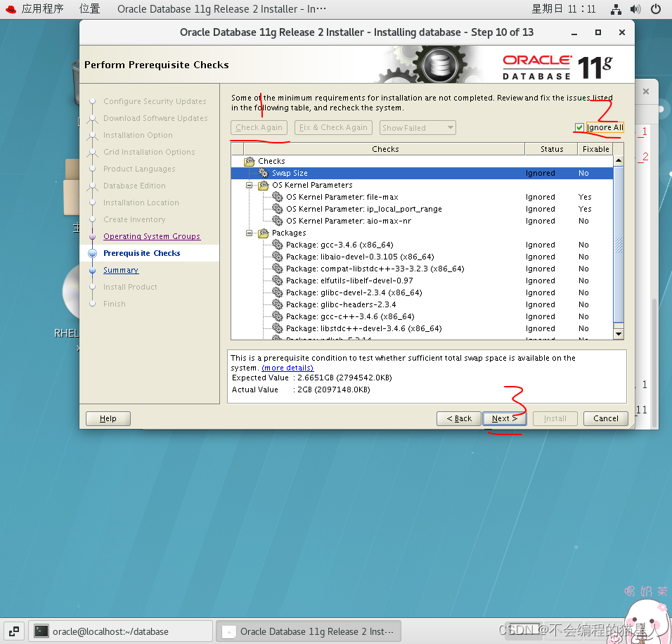Click the Install button
The image size is (672, 644).
click(555, 418)
